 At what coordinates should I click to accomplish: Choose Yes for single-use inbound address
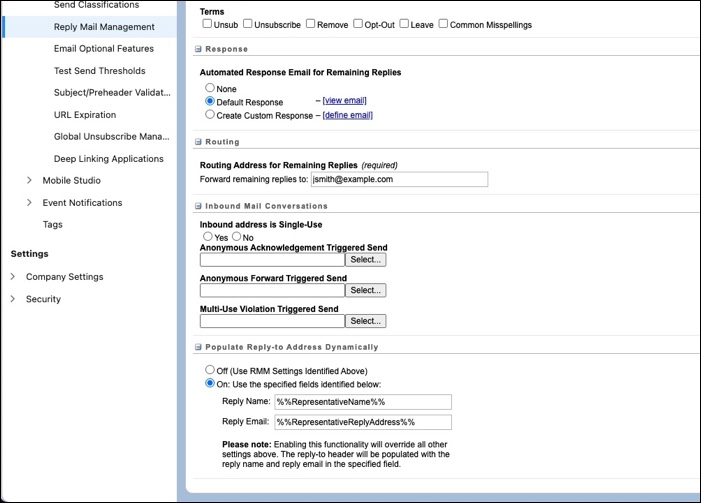[208, 237]
